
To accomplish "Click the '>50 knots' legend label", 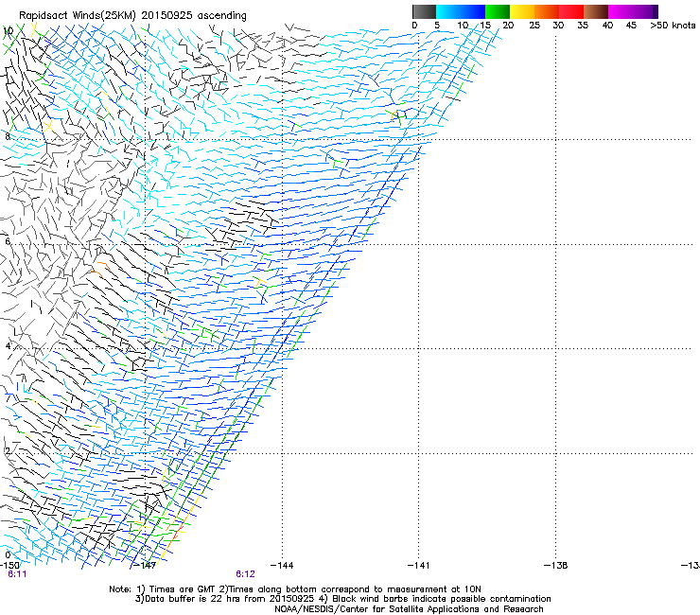I will coord(673,26).
